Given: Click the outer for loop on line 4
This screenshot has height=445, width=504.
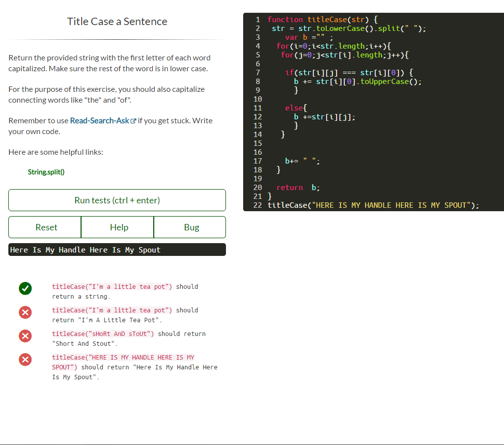Looking at the screenshot, I should point(334,46).
